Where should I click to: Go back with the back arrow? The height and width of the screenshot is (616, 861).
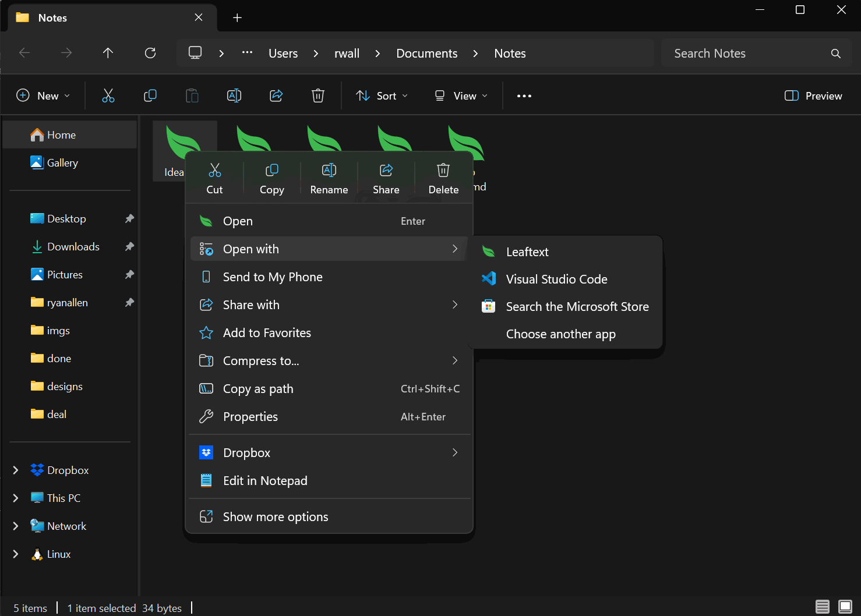(24, 53)
